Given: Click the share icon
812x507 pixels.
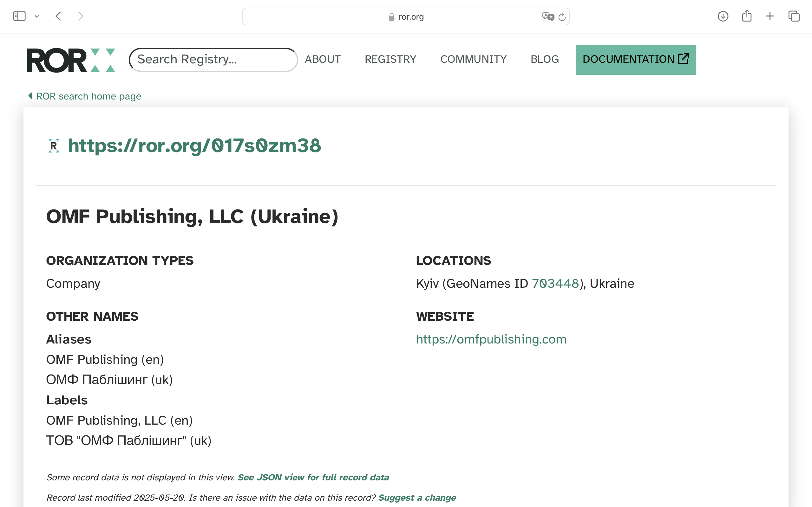Looking at the screenshot, I should coord(747,16).
